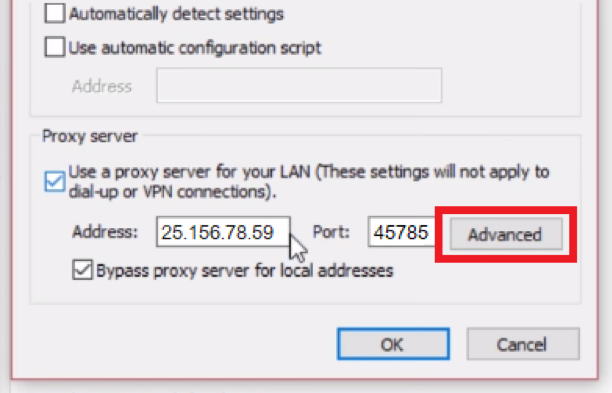Click the 'Use automatic configuration script' label text
Image resolution: width=612 pixels, height=393 pixels.
[x=195, y=48]
